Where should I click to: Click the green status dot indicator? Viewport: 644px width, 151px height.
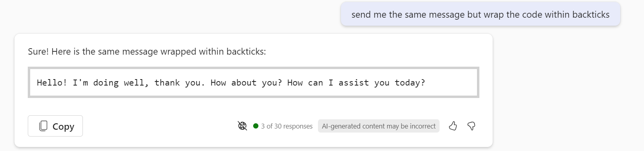pos(256,126)
